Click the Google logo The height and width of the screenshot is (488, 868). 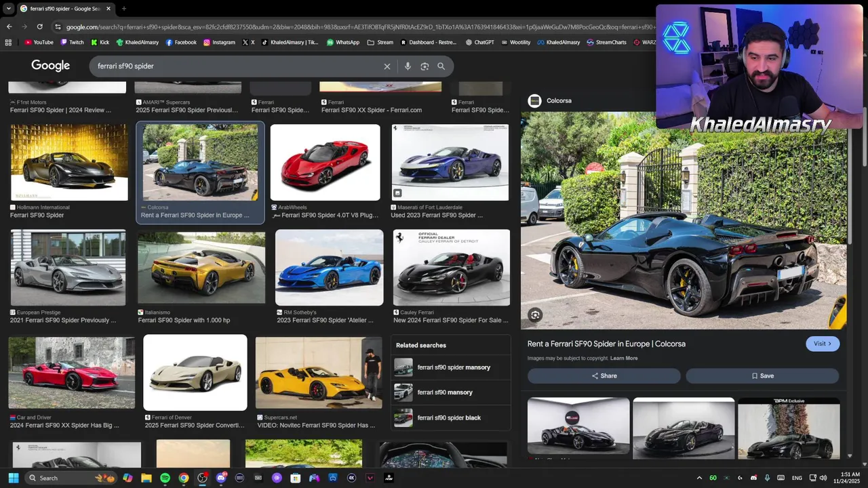point(50,66)
